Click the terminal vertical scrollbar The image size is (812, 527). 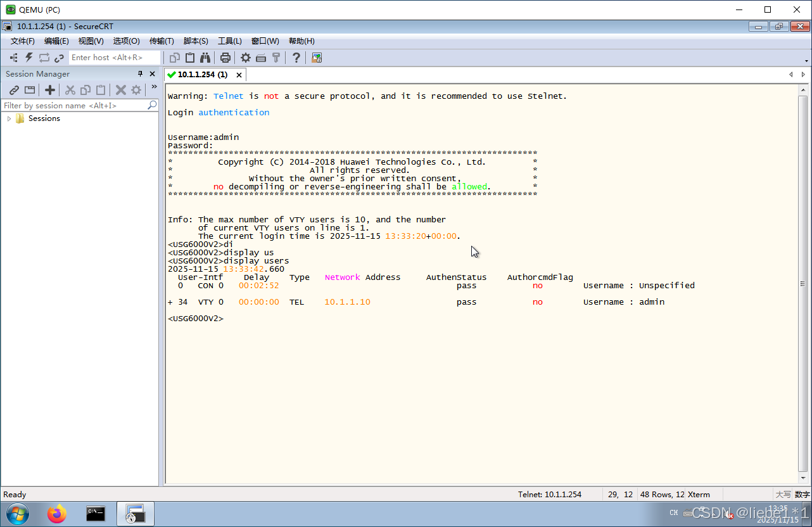(803, 284)
